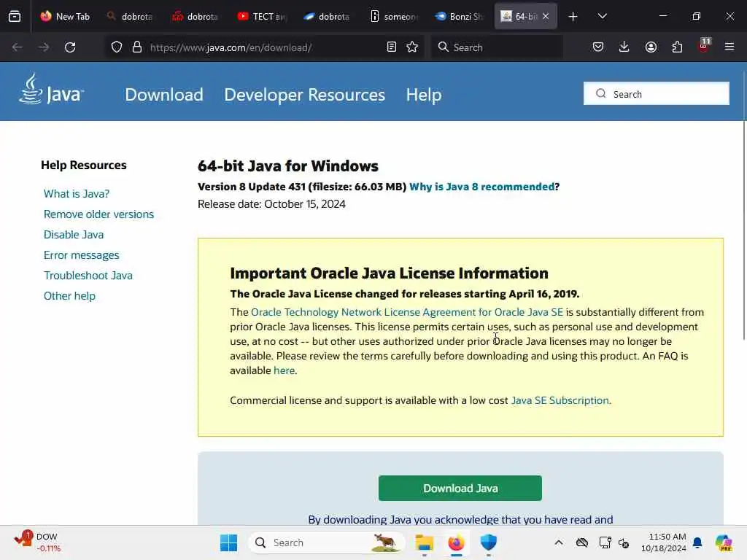Close the 64-bit Java tab
Screen dimensions: 747x560
point(546,17)
